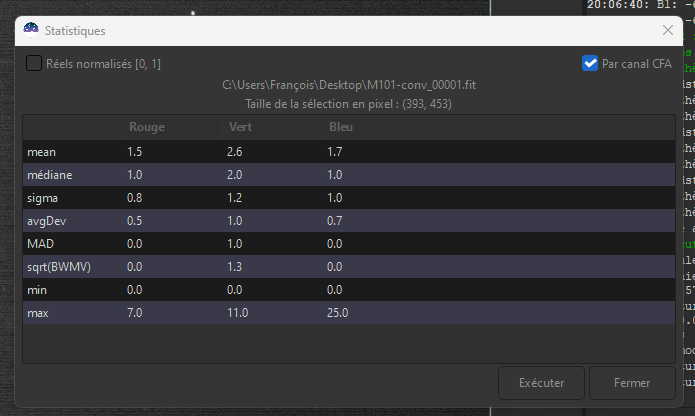The image size is (695, 416).
Task: Select the sqrt(BWMV) row label
Action: 59,267
